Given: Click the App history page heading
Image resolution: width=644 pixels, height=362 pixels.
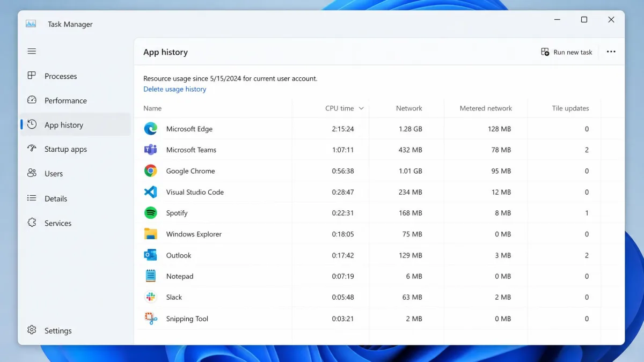Looking at the screenshot, I should [165, 52].
